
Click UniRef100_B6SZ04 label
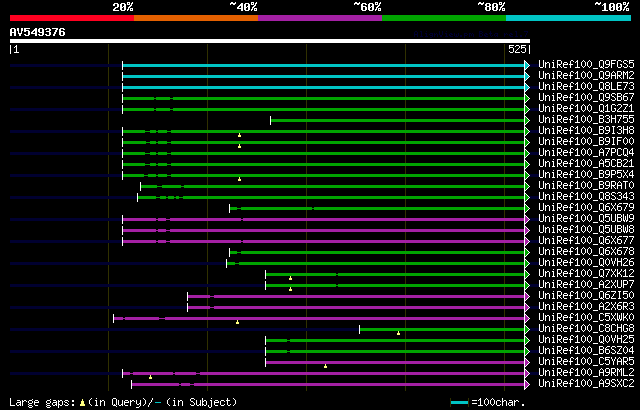click(x=586, y=351)
